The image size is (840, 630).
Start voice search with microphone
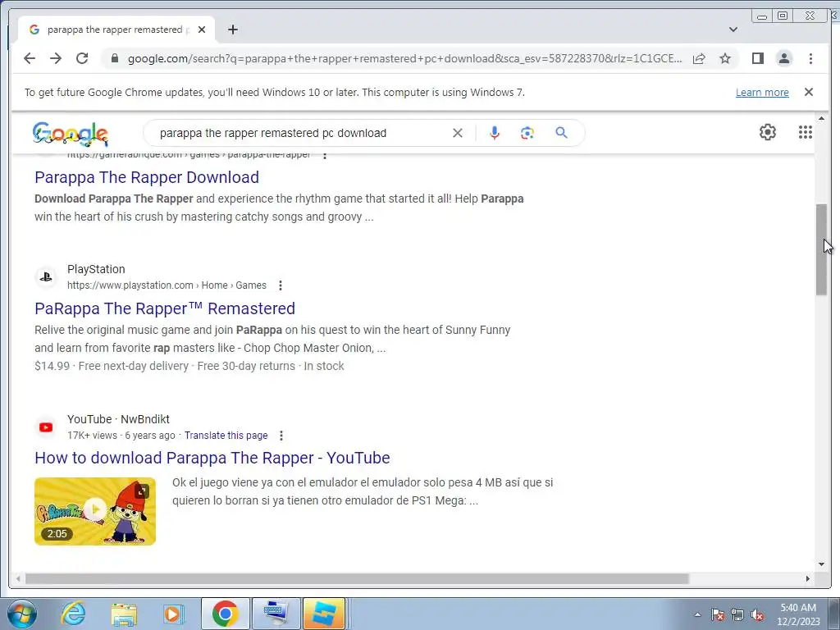[x=495, y=133]
